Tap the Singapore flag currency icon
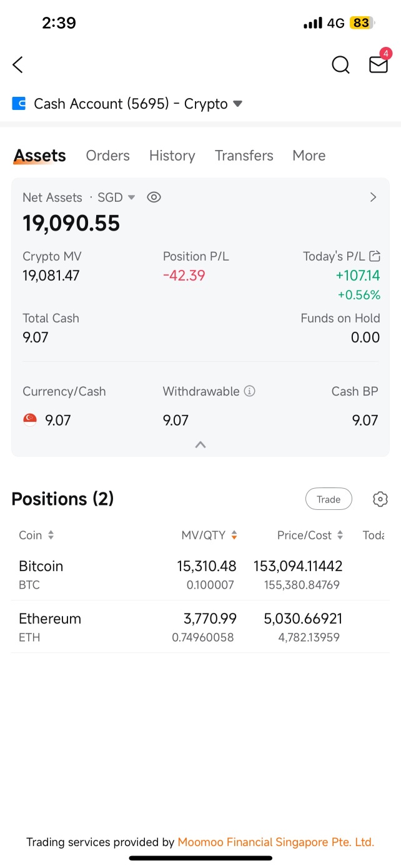 (30, 420)
